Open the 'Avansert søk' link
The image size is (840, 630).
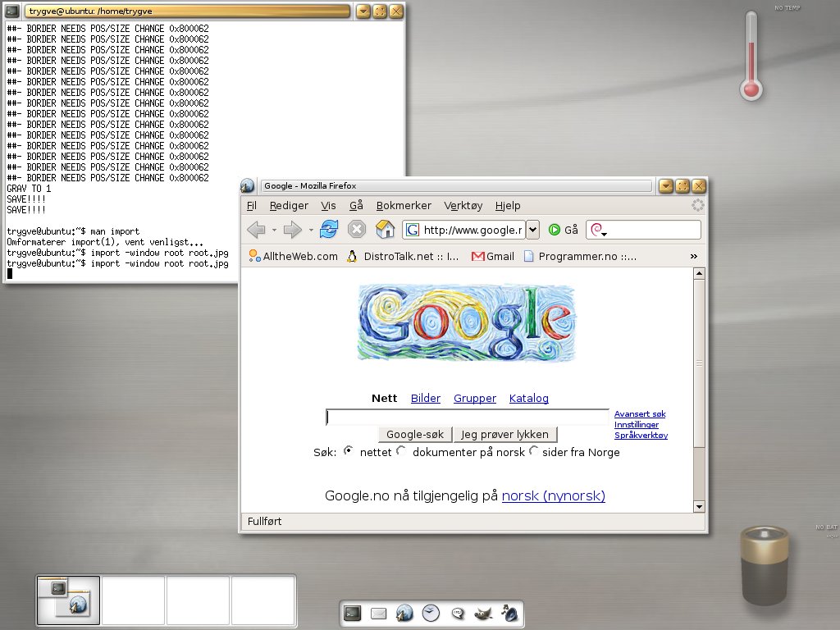click(x=640, y=414)
